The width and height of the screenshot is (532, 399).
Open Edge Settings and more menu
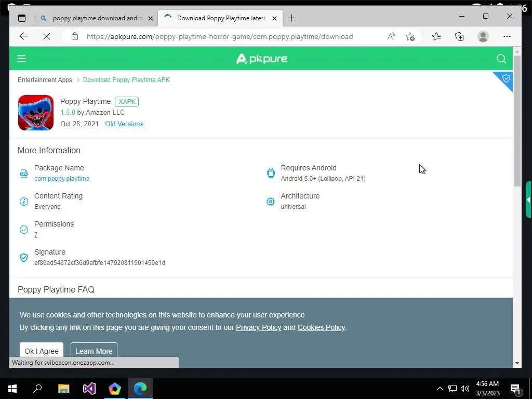[507, 36]
